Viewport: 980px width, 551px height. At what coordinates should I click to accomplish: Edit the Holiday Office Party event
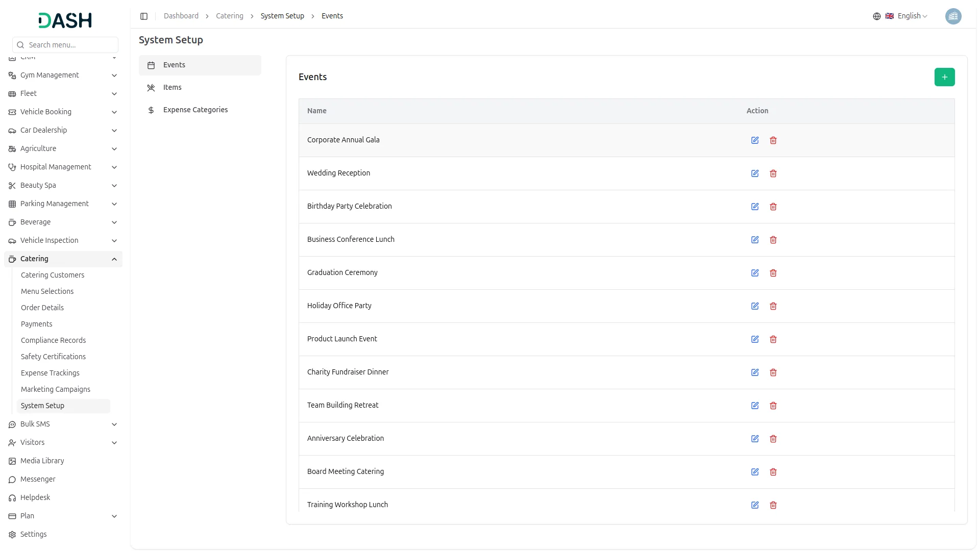(x=755, y=306)
